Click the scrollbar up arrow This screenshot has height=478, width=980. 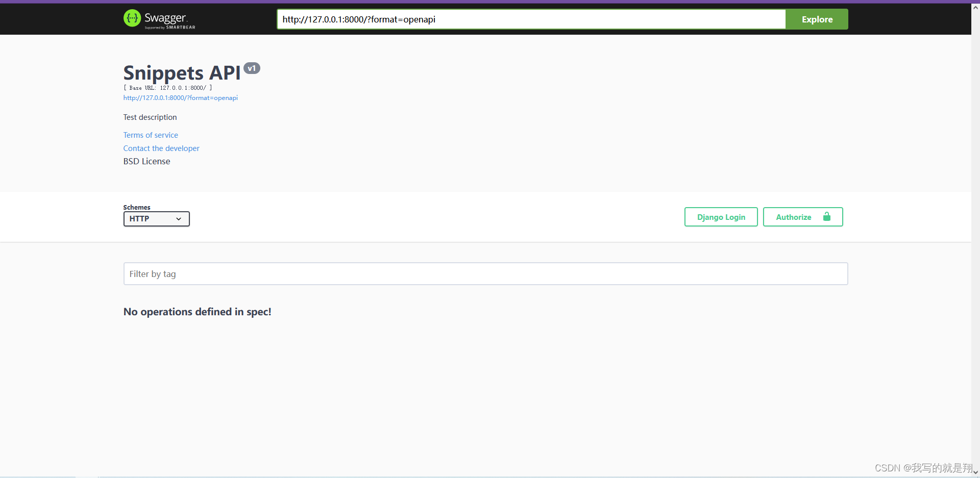(975, 7)
